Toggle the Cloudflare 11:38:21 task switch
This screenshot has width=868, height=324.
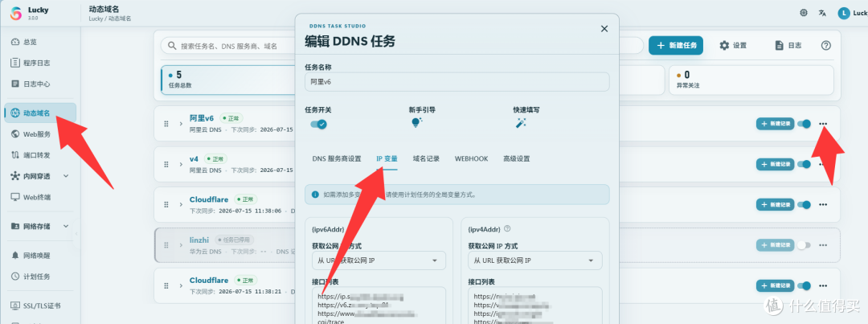point(804,285)
